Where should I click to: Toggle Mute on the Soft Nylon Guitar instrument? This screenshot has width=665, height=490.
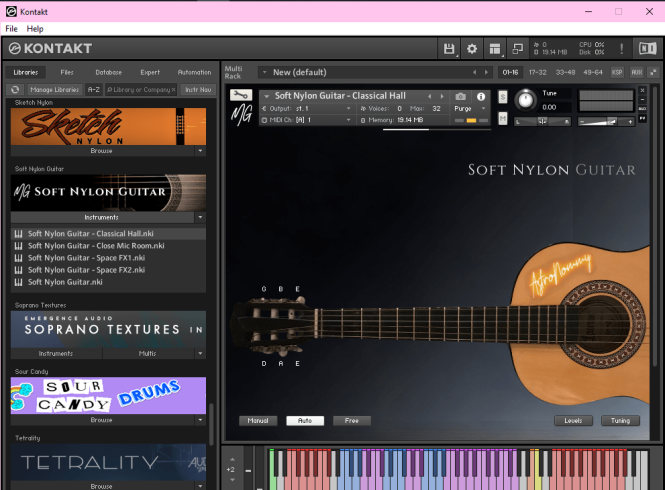[x=503, y=118]
